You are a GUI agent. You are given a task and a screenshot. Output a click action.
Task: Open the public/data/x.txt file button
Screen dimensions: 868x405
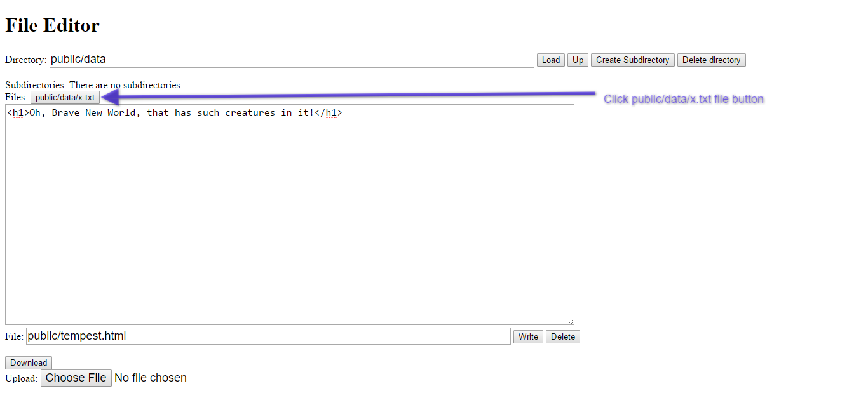click(65, 98)
